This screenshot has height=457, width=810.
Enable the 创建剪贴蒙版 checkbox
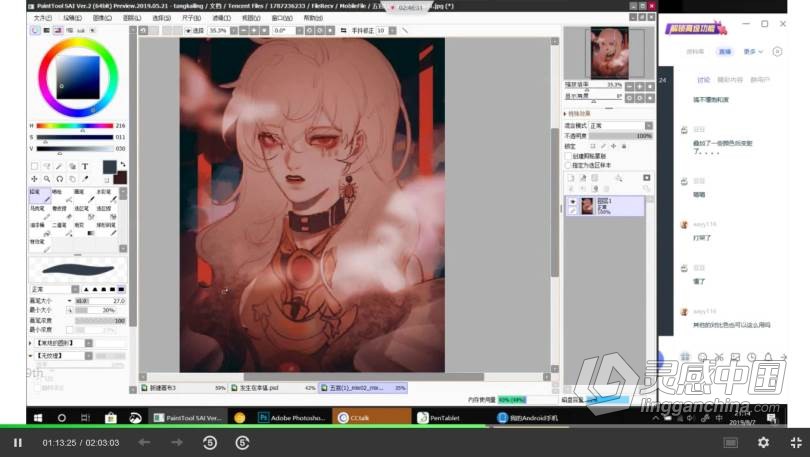click(568, 156)
